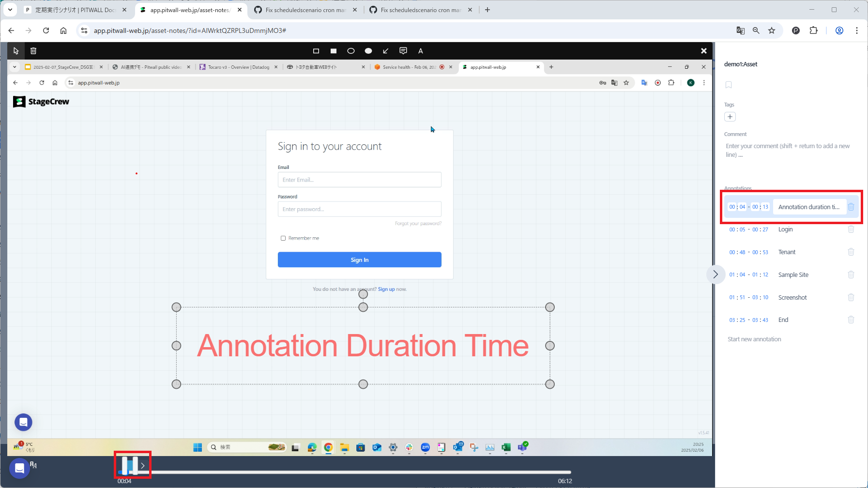
Task: Open Chrome's tab search dropdown
Action: (x=10, y=10)
